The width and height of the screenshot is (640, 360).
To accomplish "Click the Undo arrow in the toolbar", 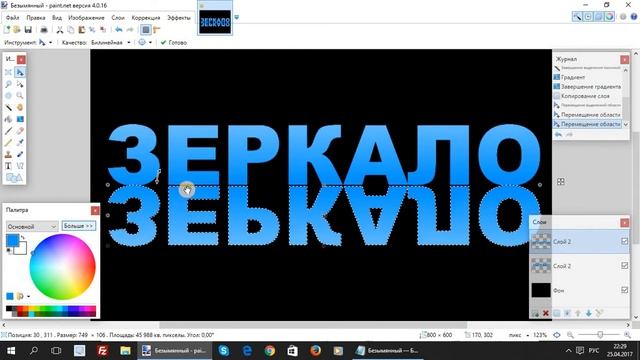I will (x=119, y=30).
